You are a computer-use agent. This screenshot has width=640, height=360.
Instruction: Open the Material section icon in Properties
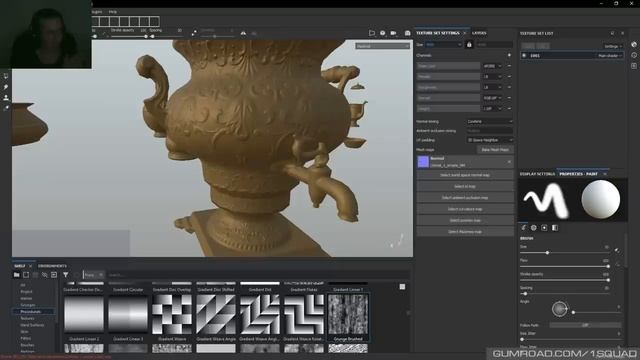click(x=555, y=228)
